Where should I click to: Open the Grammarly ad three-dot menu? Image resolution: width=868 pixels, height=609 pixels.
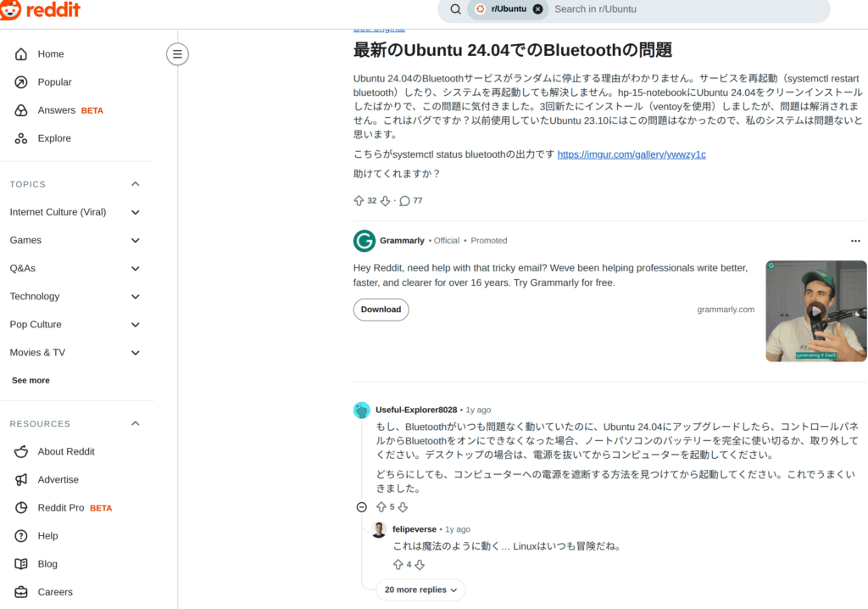point(855,241)
